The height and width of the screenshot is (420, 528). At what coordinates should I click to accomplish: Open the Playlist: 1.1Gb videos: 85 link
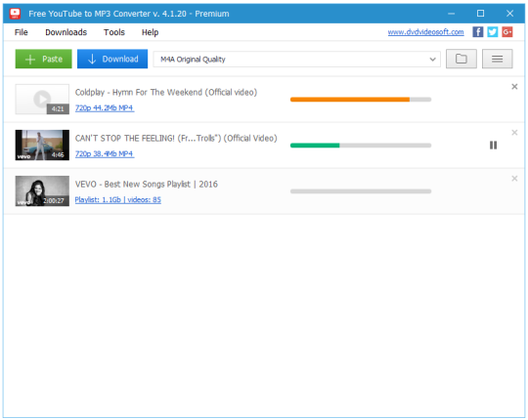[118, 199]
